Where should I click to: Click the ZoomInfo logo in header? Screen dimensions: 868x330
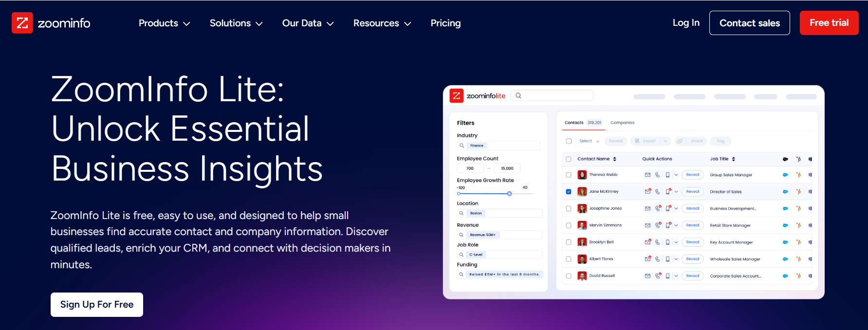(x=51, y=23)
